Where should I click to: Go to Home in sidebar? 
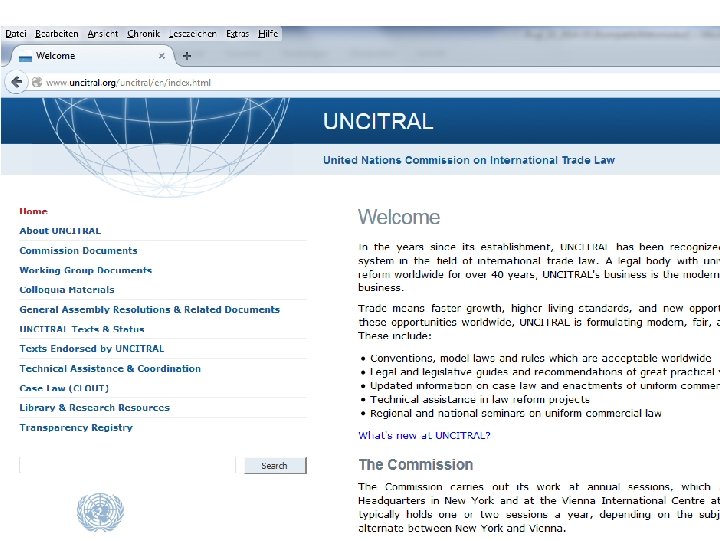34,211
